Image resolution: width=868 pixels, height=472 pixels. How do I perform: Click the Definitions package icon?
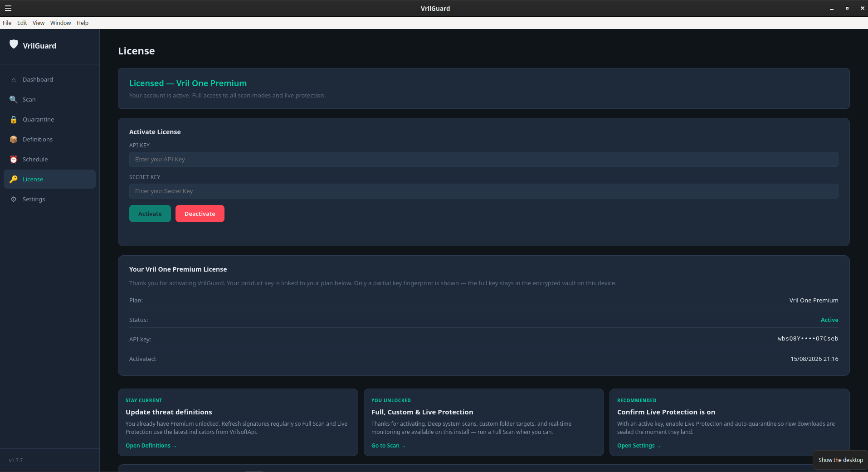[x=14, y=140]
